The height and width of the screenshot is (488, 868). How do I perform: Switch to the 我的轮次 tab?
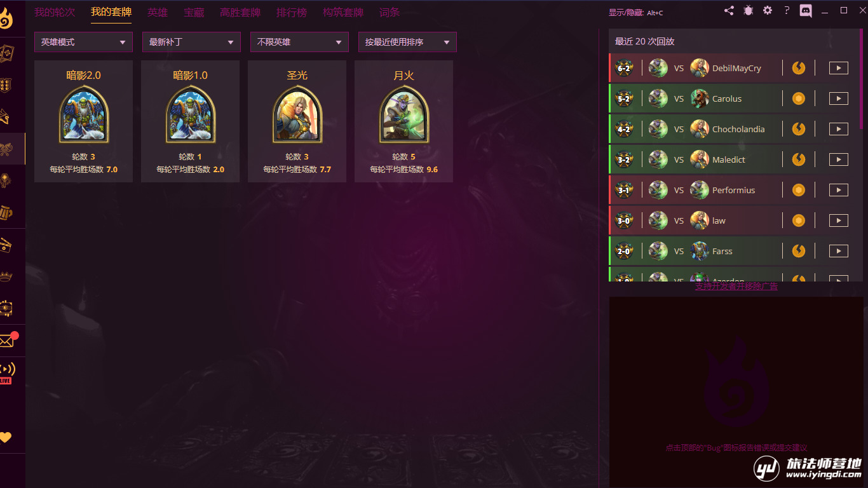click(x=54, y=12)
